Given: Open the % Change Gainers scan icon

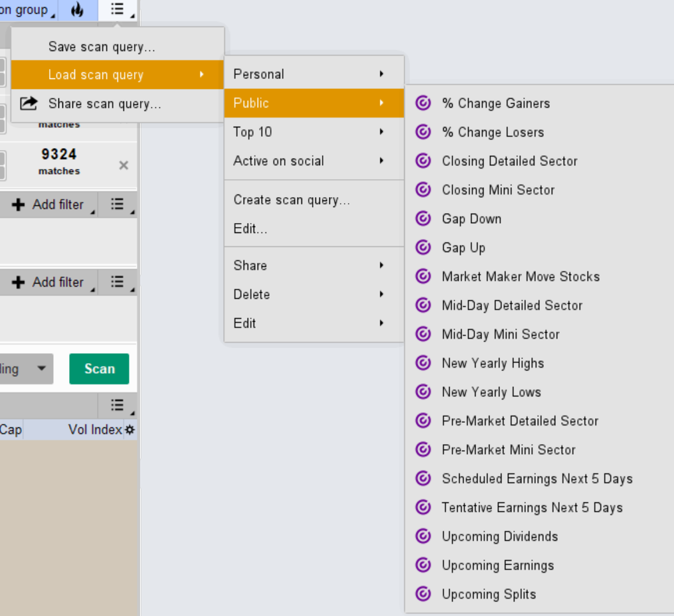Looking at the screenshot, I should point(424,103).
